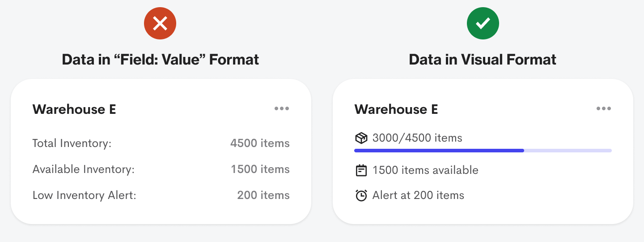644x242 pixels.
Task: Select the Available Inventory label
Action: point(83,169)
